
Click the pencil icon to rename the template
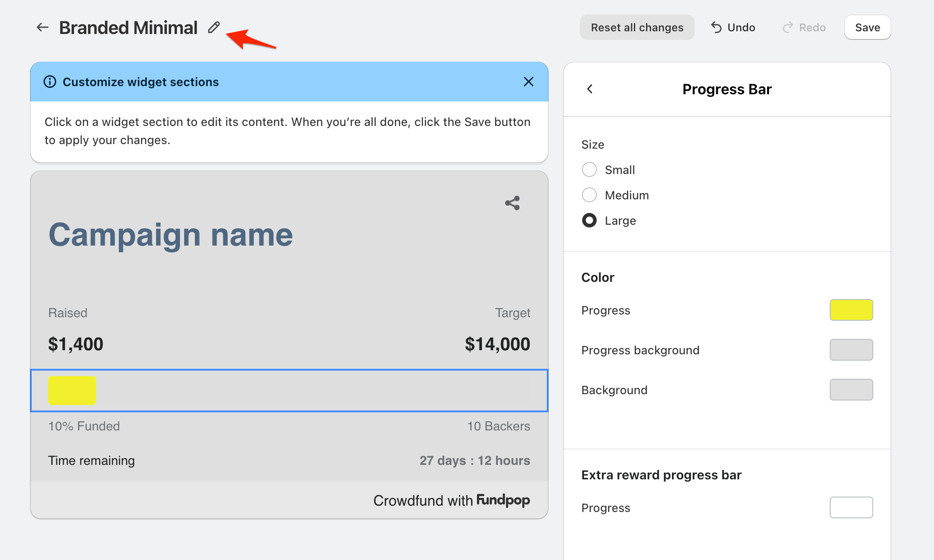point(214,28)
